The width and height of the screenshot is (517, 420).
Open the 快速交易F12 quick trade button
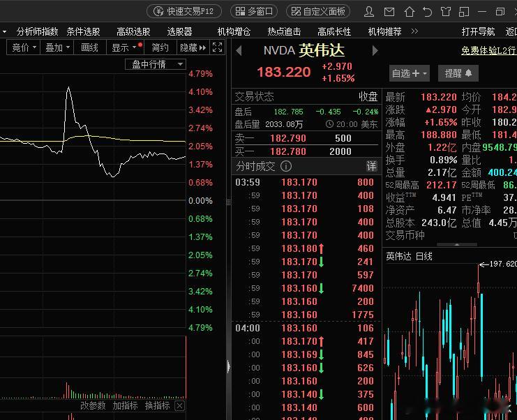[x=184, y=11]
